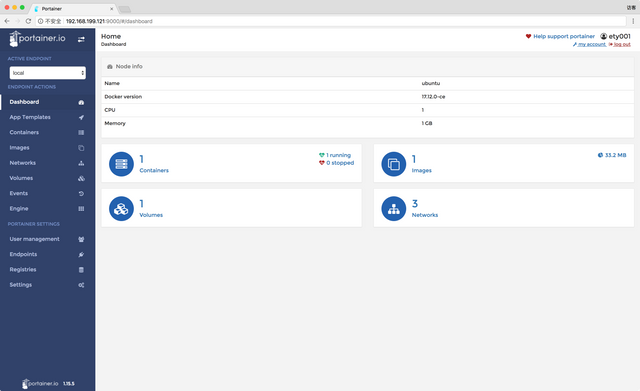Click the pie chart icon beside 33.2 MB
This screenshot has height=391, width=640.
tap(600, 155)
